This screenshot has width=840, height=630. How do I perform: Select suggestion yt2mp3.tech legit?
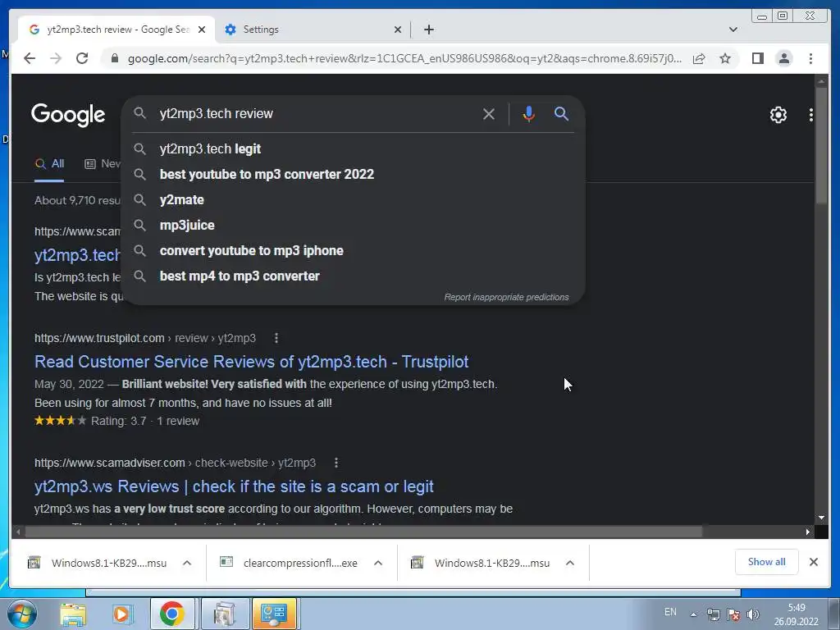point(354,149)
